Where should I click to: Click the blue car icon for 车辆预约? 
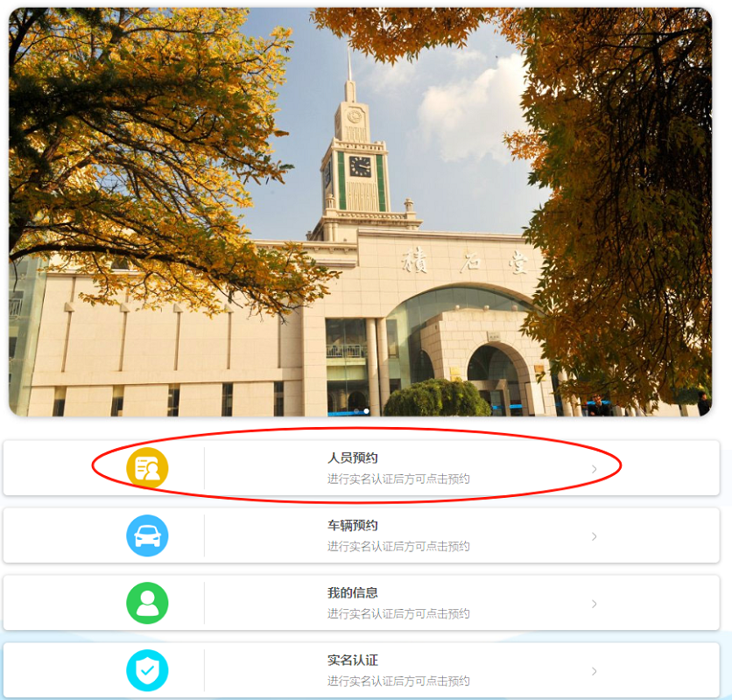(x=147, y=535)
